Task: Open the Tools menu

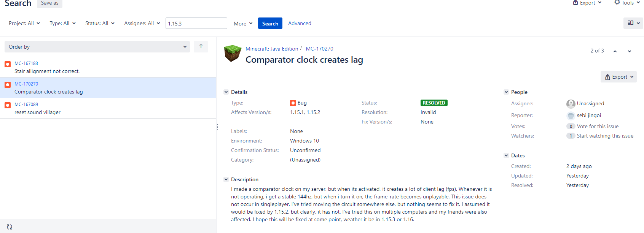Action: tap(627, 3)
